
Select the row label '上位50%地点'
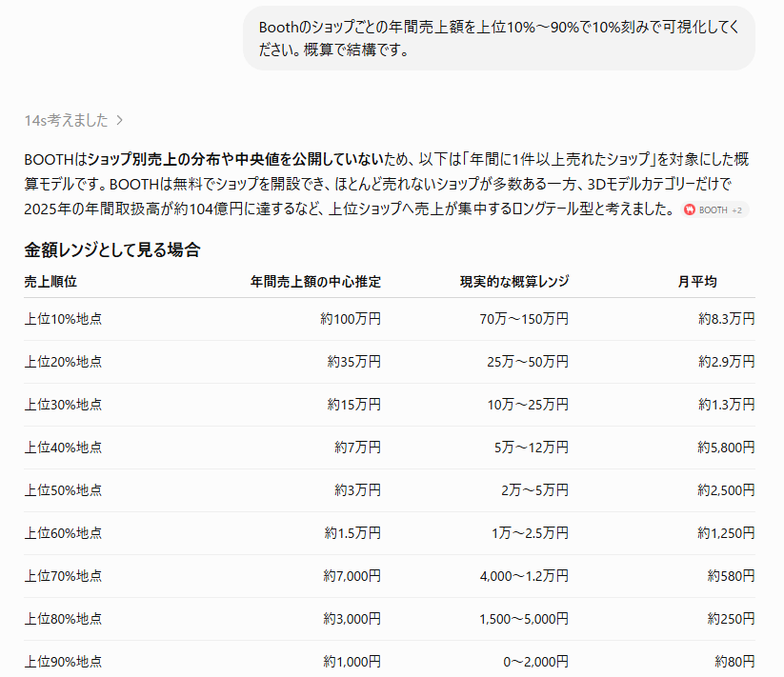coord(63,490)
